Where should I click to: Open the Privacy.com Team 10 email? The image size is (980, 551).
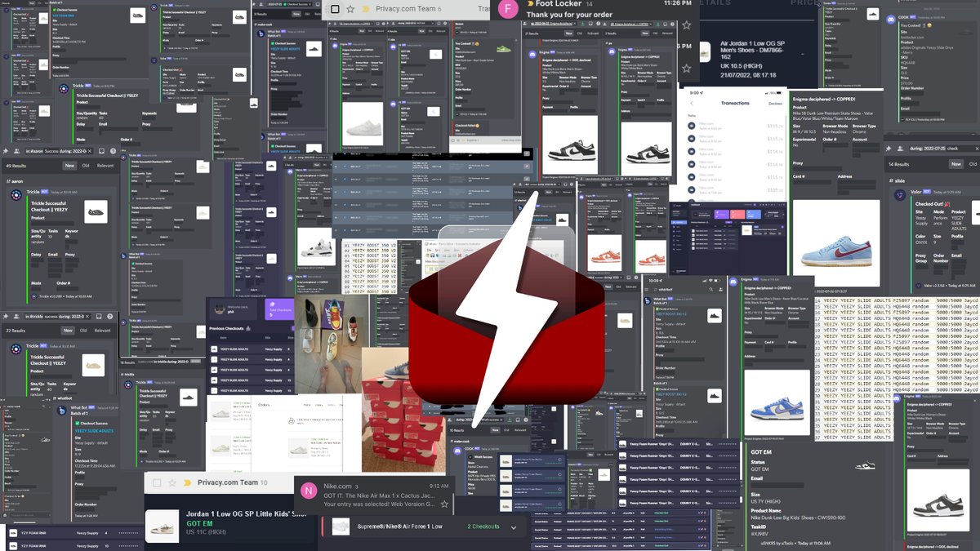pos(232,482)
